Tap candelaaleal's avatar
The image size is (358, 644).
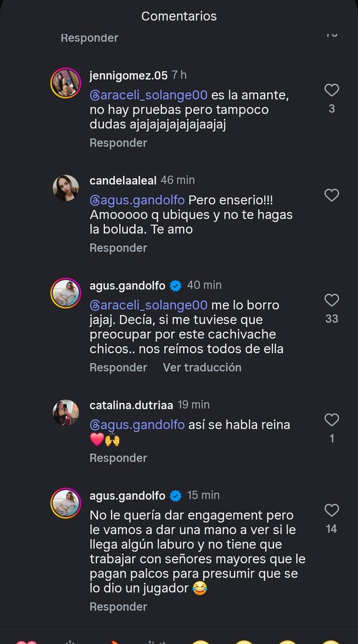(x=65, y=188)
